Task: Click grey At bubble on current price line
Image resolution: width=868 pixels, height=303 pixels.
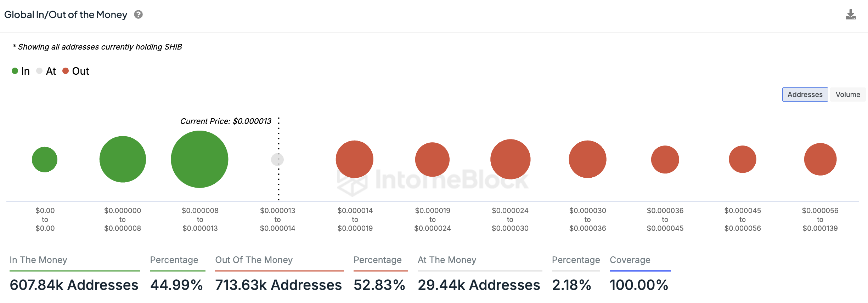Action: [x=277, y=160]
